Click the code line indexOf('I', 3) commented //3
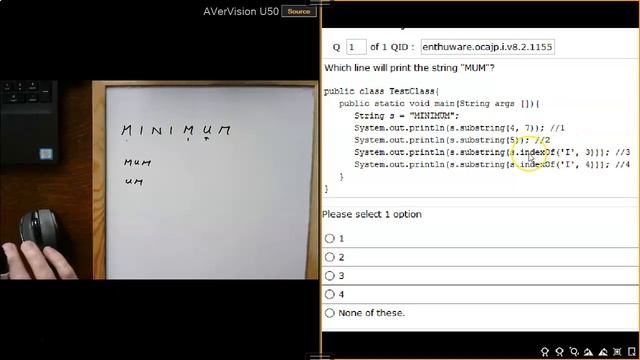The width and height of the screenshot is (640, 360). (x=492, y=152)
